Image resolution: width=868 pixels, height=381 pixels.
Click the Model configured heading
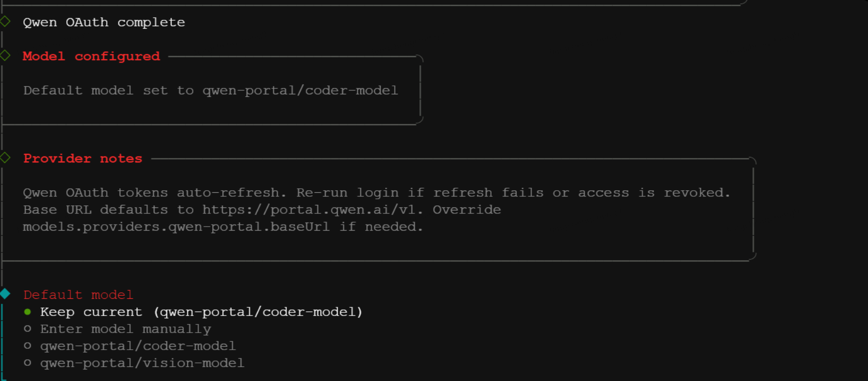(x=91, y=56)
